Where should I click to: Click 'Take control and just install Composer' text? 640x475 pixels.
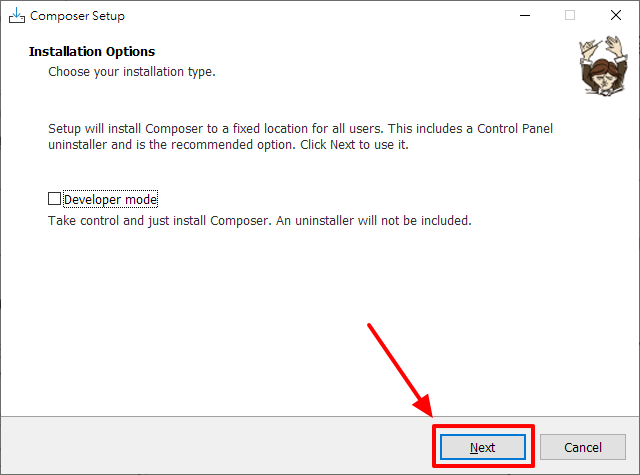pyautogui.click(x=160, y=221)
